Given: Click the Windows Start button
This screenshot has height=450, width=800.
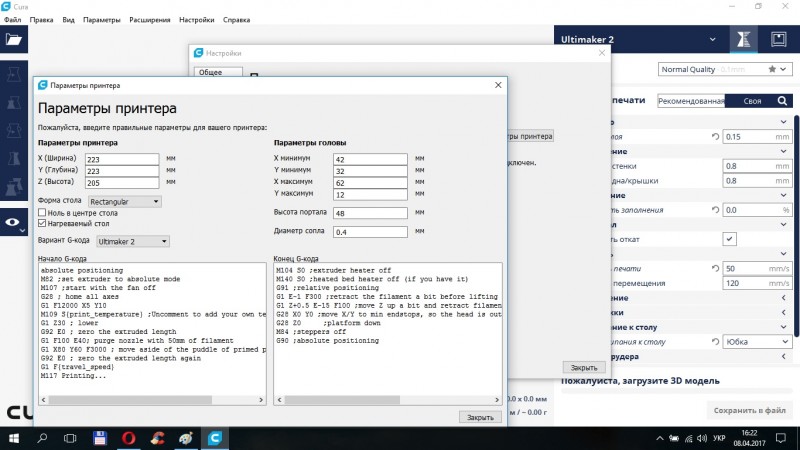Looking at the screenshot, I should (x=14, y=438).
